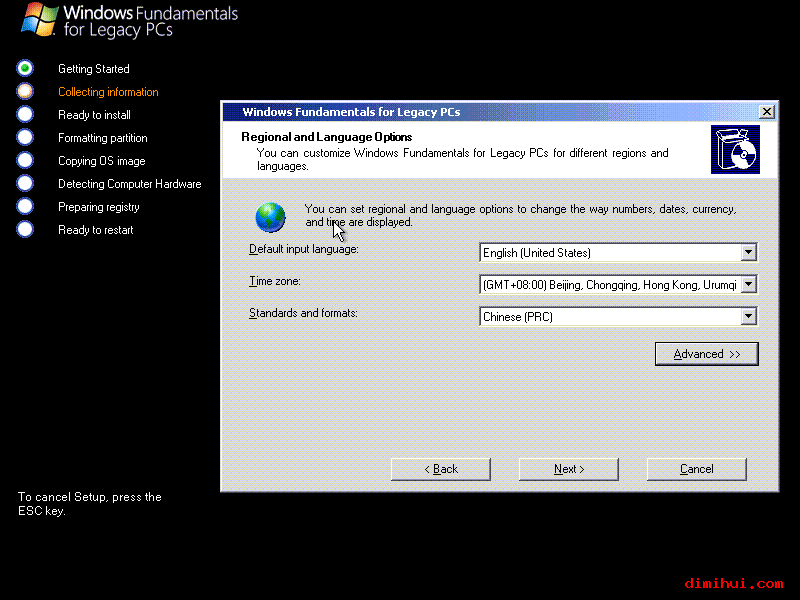
Task: Click the Windows flag logo
Action: [39, 20]
